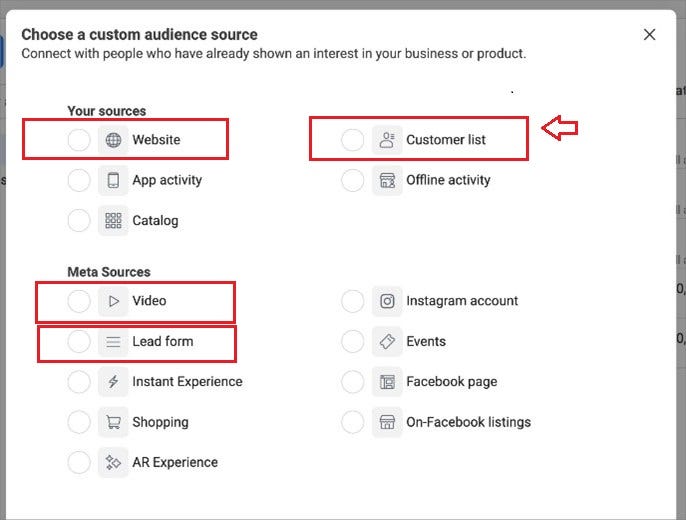Screen dimensions: 686x520
Task: Select the Events radio button
Action: coord(353,342)
